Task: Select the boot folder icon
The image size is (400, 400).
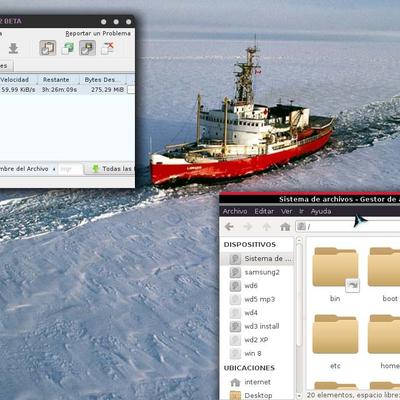Action: [384, 267]
